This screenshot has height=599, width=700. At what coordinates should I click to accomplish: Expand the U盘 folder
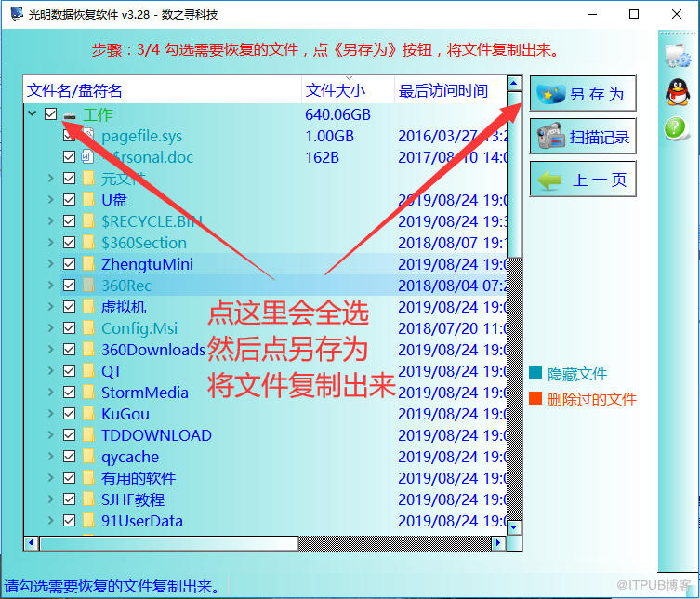pyautogui.click(x=50, y=199)
